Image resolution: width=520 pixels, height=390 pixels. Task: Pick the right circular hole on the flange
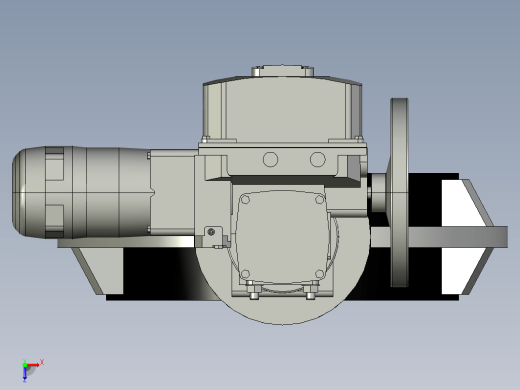click(x=318, y=159)
